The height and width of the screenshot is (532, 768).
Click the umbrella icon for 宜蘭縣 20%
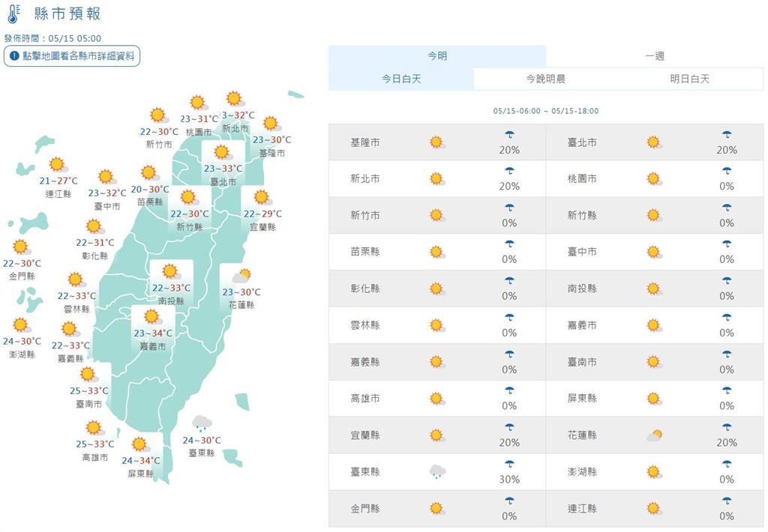tap(509, 430)
